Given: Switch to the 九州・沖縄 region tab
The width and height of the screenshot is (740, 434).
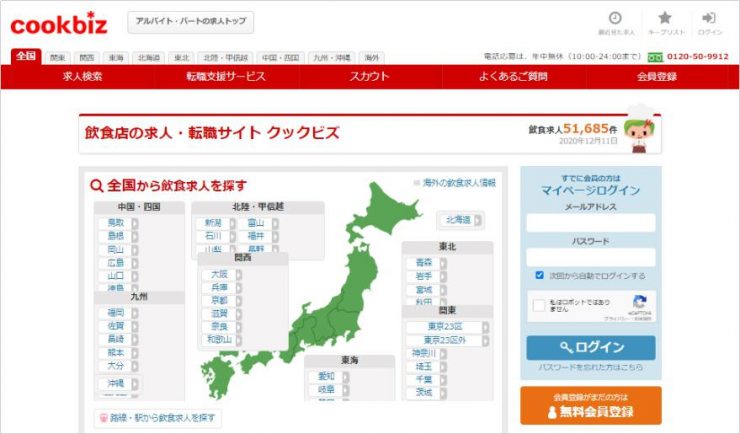Looking at the screenshot, I should [x=332, y=58].
